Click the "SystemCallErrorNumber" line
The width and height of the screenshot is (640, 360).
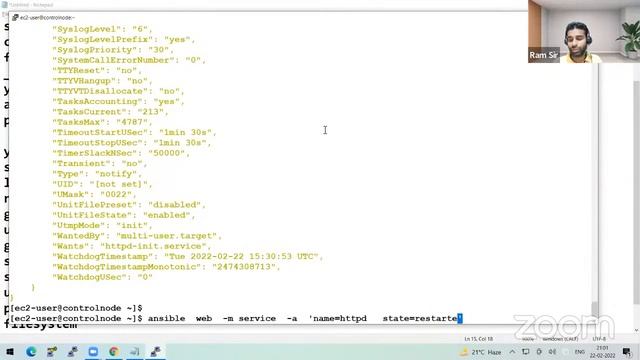(129, 60)
